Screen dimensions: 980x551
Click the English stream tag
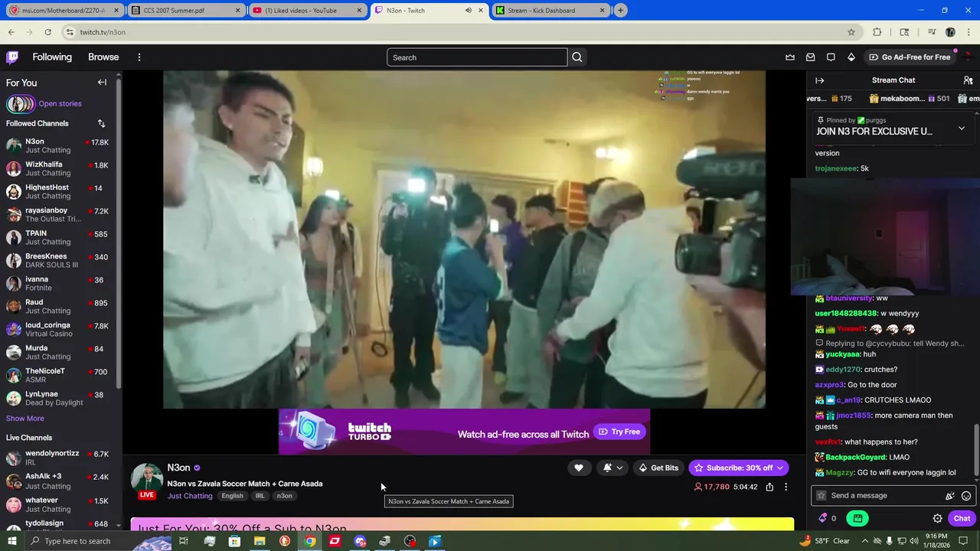[232, 496]
